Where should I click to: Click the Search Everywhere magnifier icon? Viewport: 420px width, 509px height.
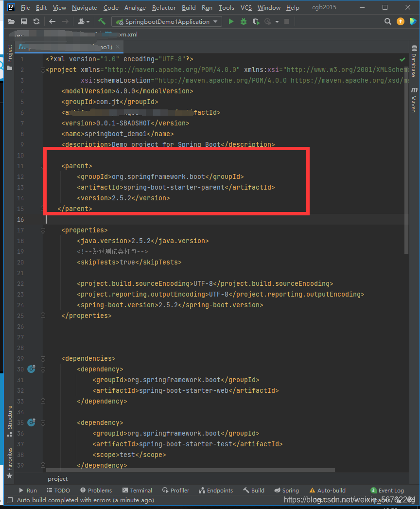click(x=387, y=21)
